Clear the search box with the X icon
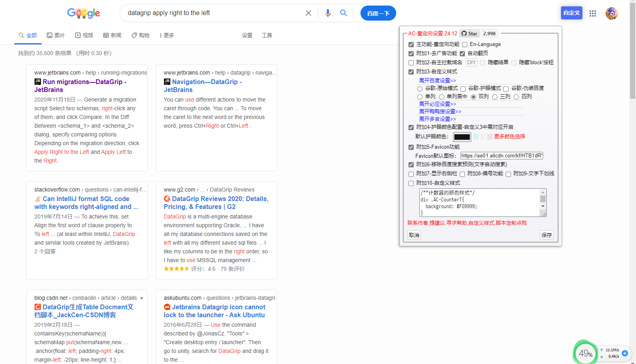 tap(308, 13)
